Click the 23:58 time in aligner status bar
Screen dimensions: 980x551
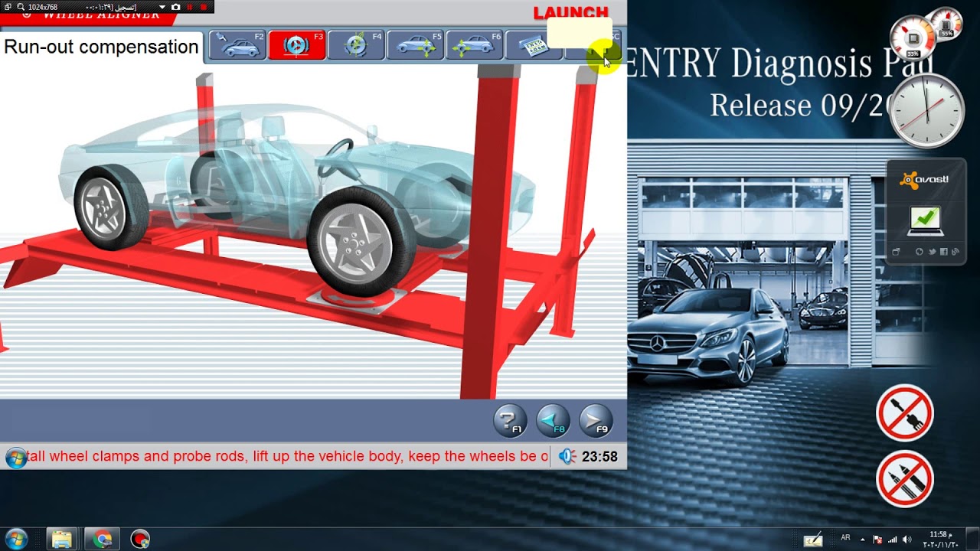[599, 456]
